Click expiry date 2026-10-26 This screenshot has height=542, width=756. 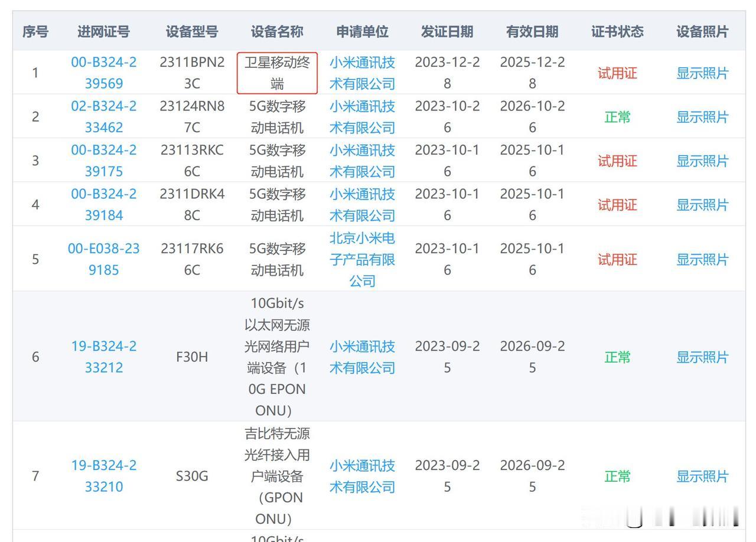click(x=532, y=117)
